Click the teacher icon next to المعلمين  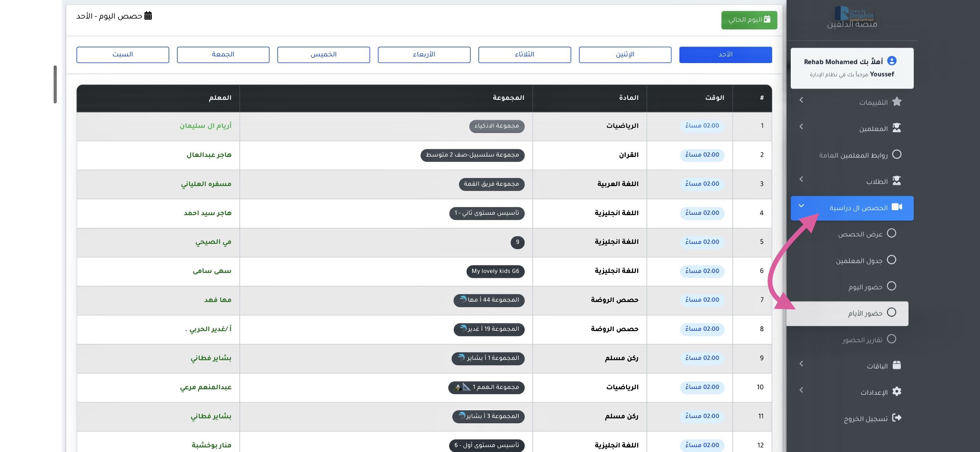point(897,128)
